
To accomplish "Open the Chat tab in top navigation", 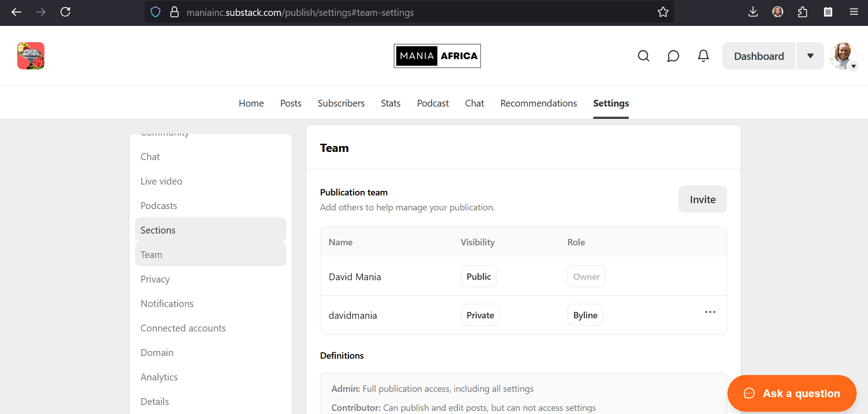I will click(x=475, y=103).
